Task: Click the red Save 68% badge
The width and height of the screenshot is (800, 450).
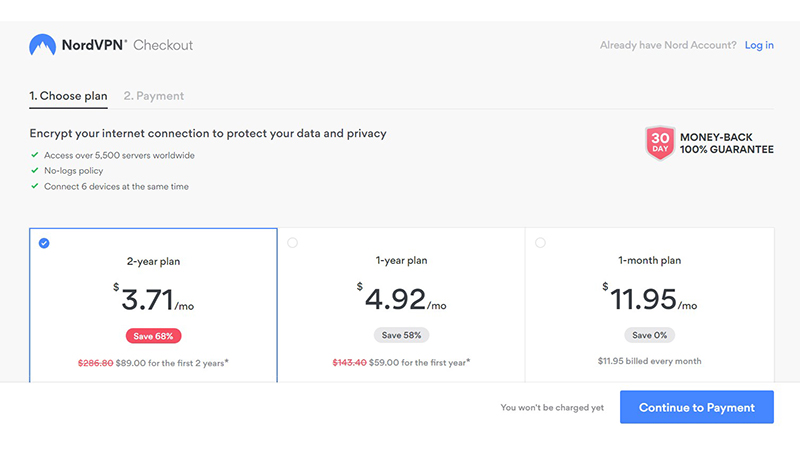Action: [154, 336]
